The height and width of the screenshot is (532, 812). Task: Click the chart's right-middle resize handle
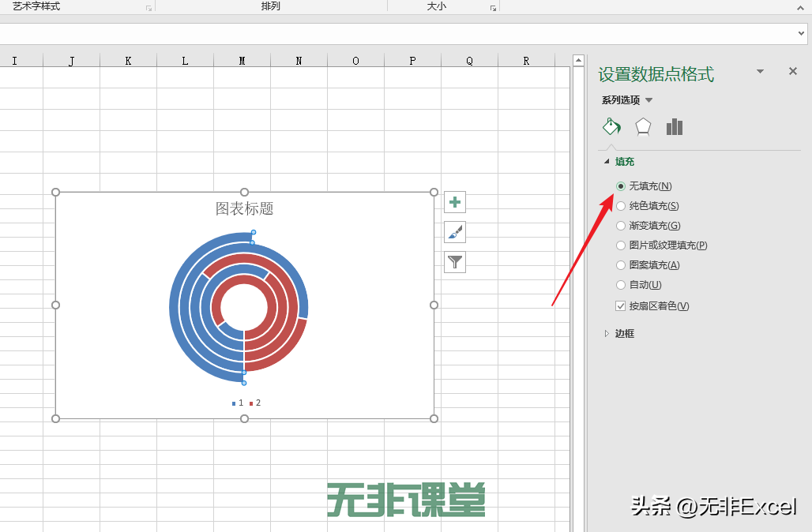coord(434,305)
